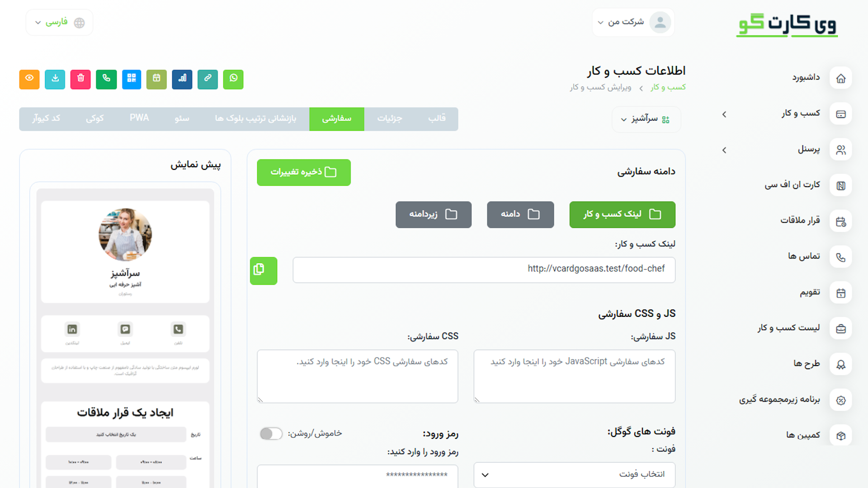The width and height of the screenshot is (868, 488).
Task: Open the فارسی language dropdown
Action: [59, 22]
